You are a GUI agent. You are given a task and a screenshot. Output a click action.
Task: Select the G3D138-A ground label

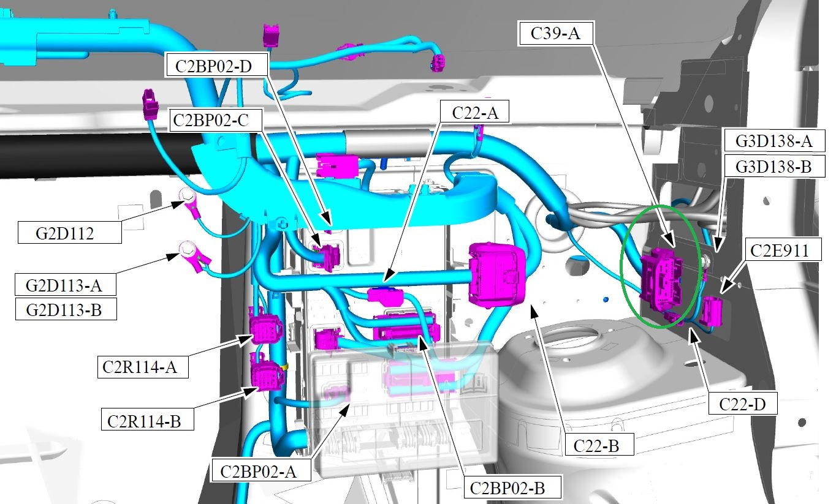pos(773,142)
